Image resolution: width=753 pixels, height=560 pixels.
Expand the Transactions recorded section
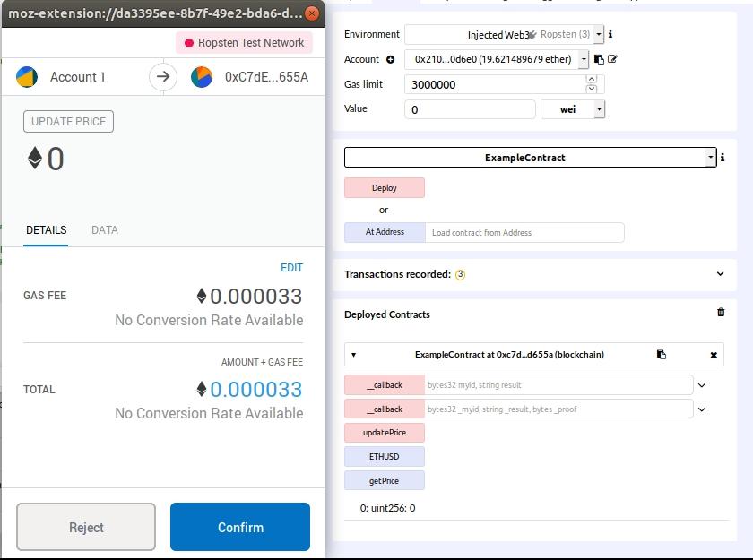[720, 274]
